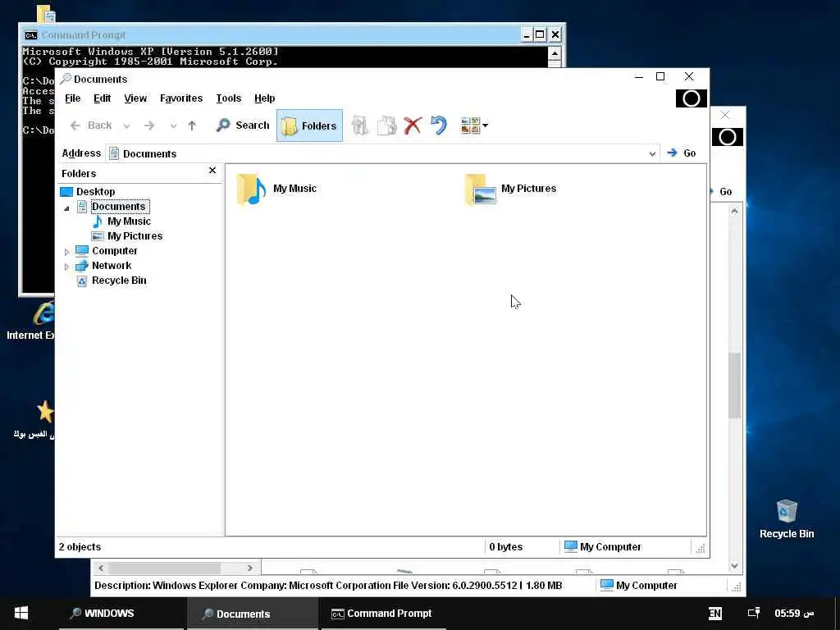Expand the Computer tree node

click(x=66, y=252)
